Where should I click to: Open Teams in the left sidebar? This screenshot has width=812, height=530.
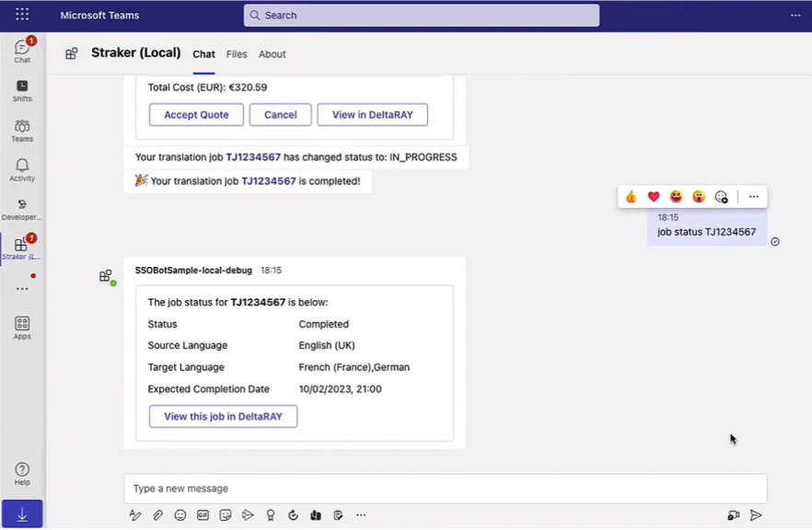click(x=22, y=131)
